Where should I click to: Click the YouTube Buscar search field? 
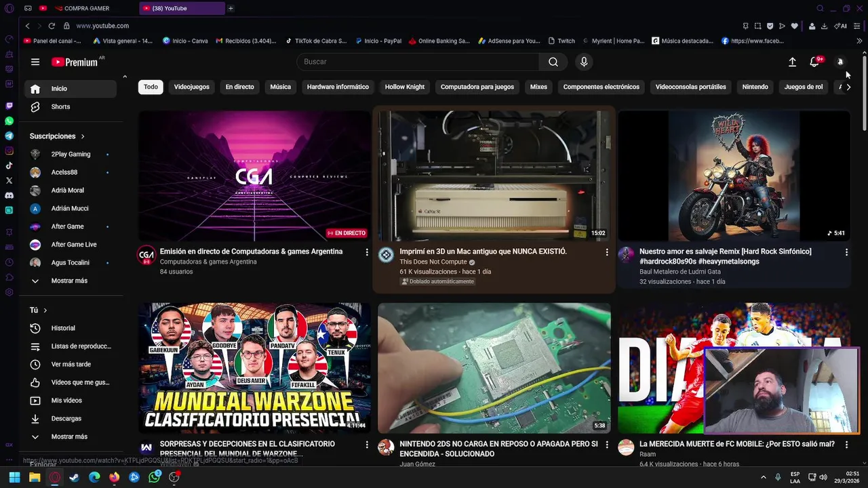418,62
